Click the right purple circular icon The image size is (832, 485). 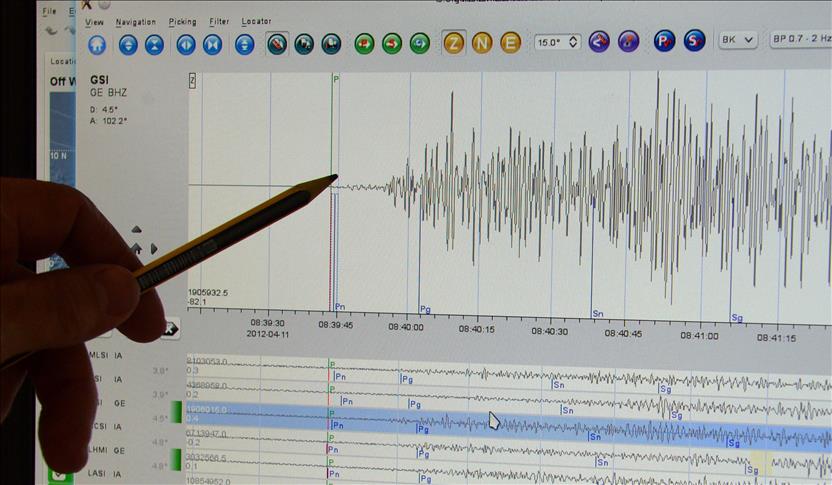(628, 42)
